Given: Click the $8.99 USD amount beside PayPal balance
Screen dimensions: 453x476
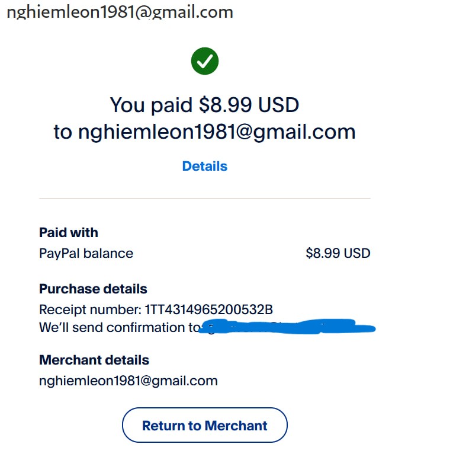Looking at the screenshot, I should pyautogui.click(x=338, y=253).
